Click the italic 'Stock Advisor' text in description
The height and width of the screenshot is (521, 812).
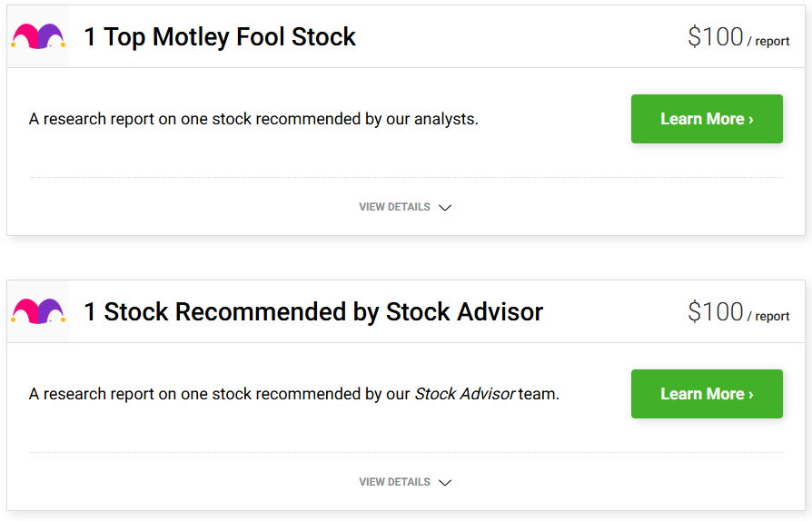[x=464, y=394]
